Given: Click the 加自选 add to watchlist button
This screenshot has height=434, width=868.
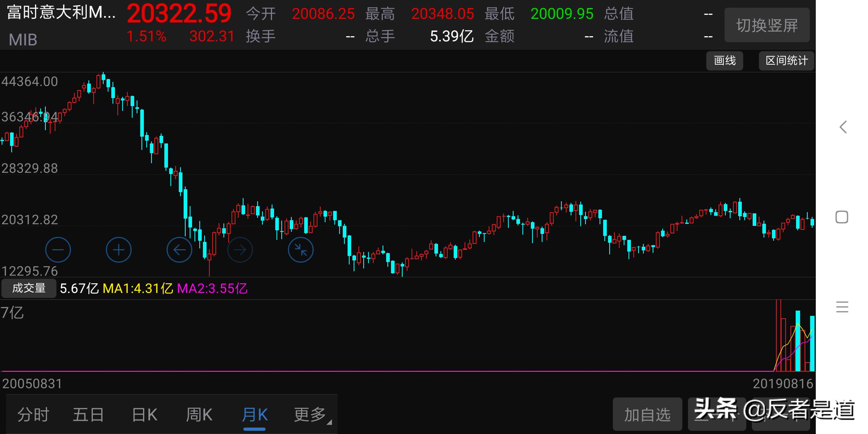Looking at the screenshot, I should 647,415.
